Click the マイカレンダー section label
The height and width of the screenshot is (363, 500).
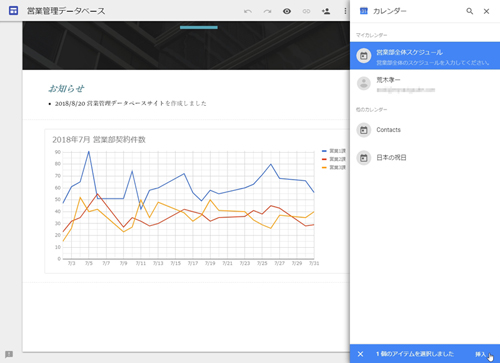click(372, 35)
